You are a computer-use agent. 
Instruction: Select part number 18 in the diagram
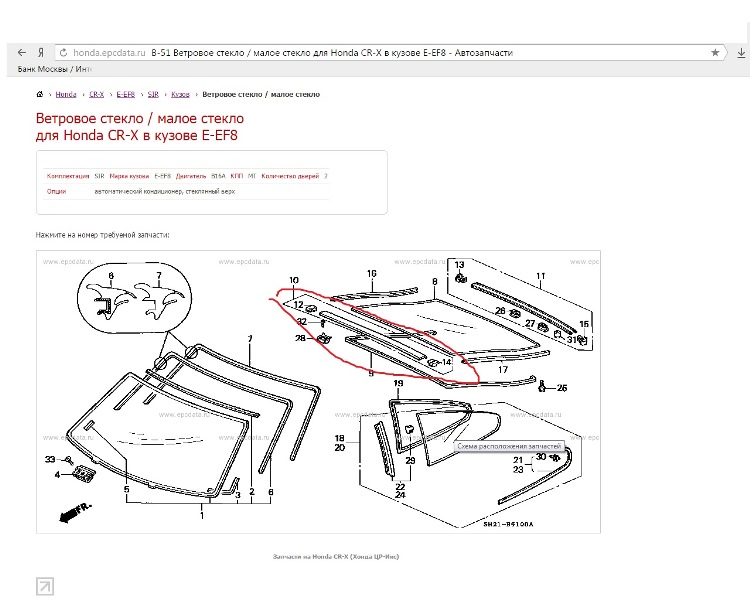(339, 438)
